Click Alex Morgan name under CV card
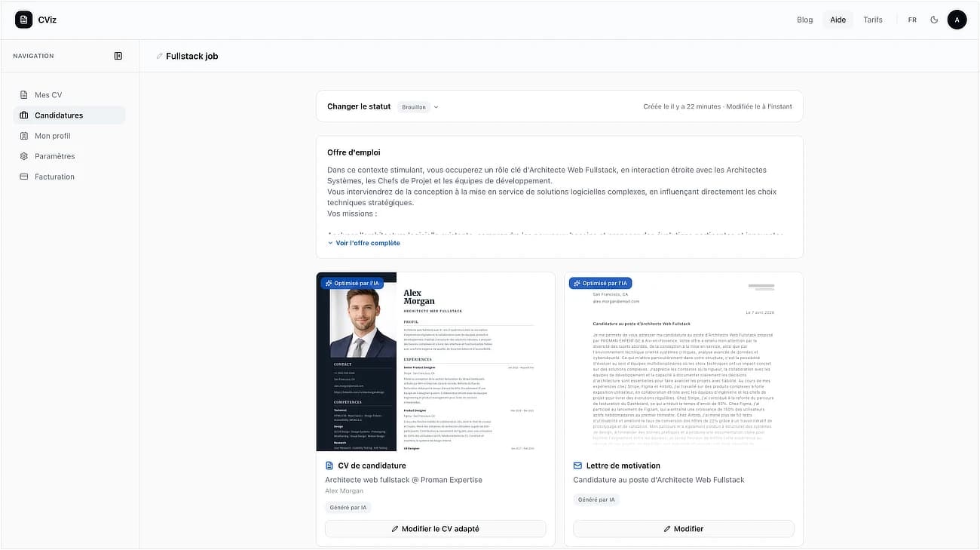The height and width of the screenshot is (550, 980). coord(344,491)
